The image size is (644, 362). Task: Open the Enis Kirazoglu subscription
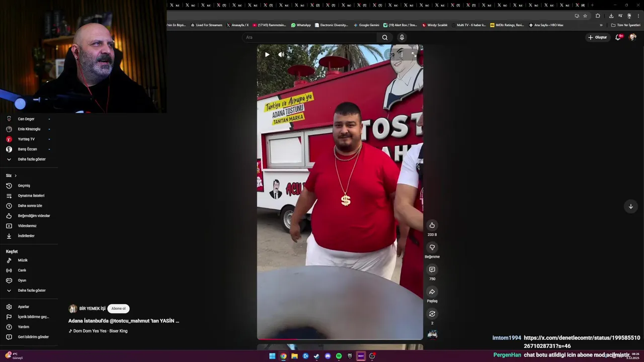click(x=29, y=129)
